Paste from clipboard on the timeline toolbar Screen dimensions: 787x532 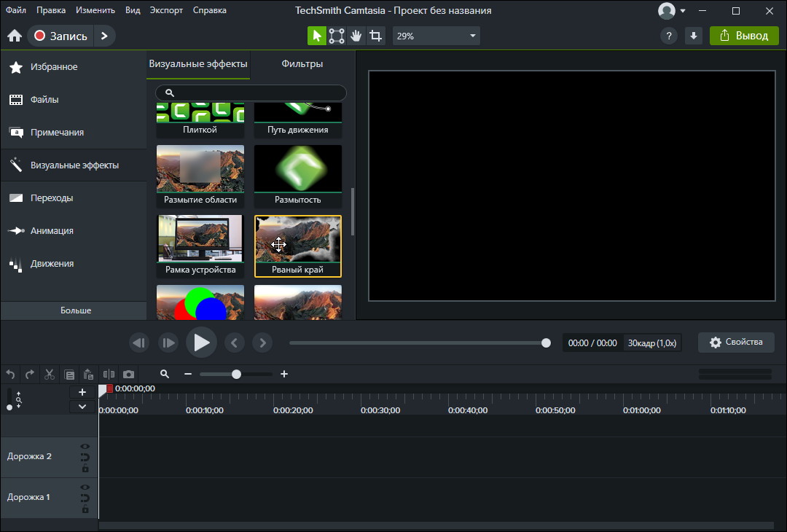pos(88,374)
